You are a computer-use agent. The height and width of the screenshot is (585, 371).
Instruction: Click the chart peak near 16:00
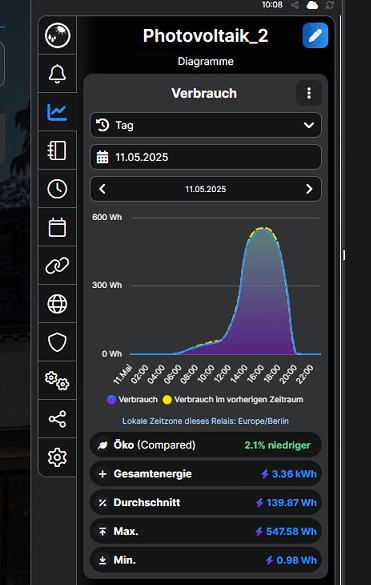[263, 228]
